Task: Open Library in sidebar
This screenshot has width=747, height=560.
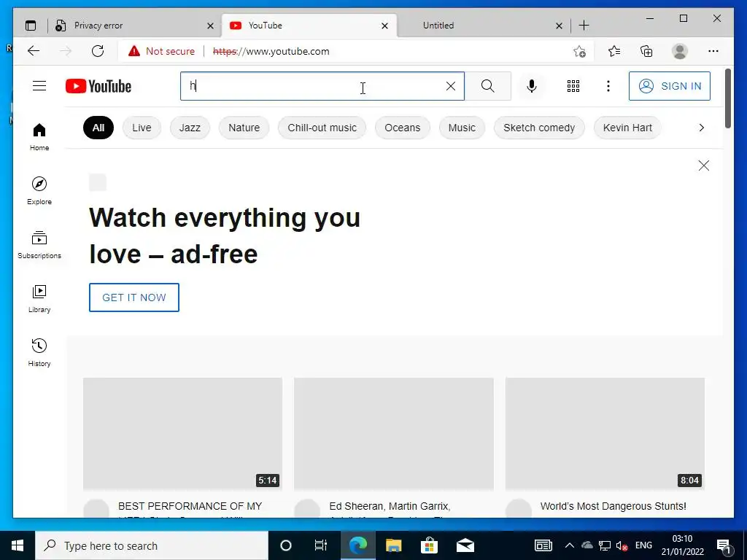Action: (x=39, y=298)
